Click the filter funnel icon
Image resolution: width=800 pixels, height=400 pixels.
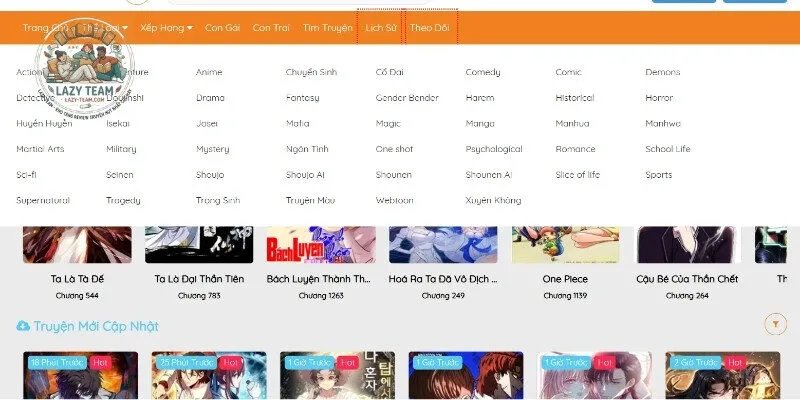pos(776,324)
